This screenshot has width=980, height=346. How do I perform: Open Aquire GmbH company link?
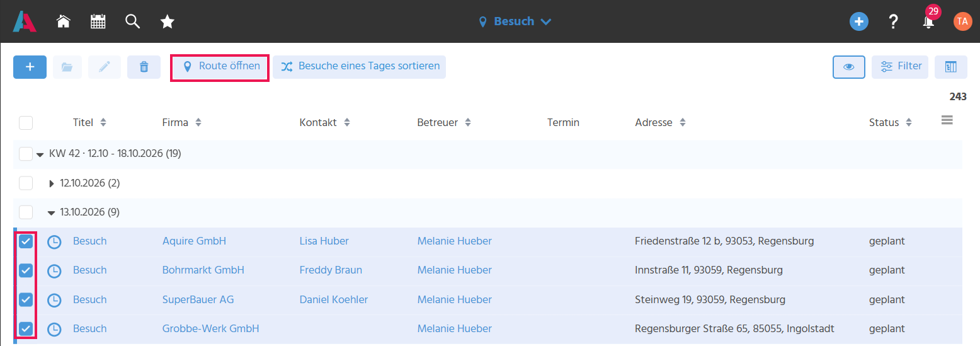click(194, 241)
